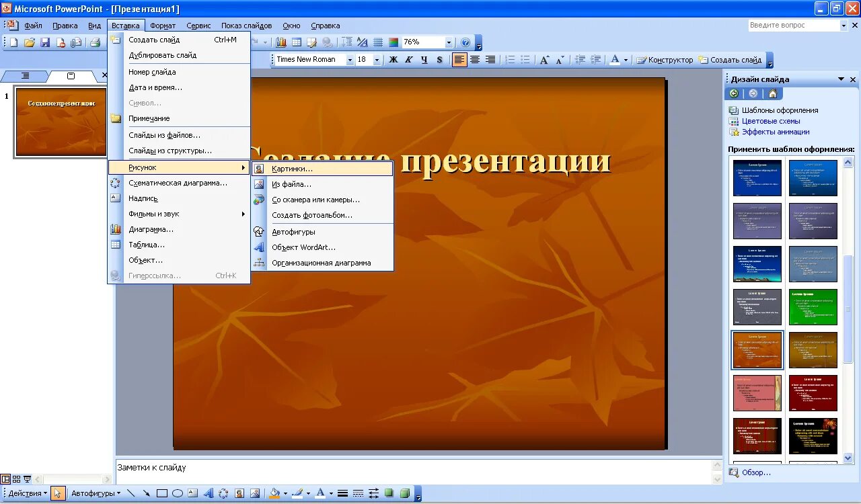
Task: Click the Fill Color bucket icon
Action: click(x=274, y=493)
